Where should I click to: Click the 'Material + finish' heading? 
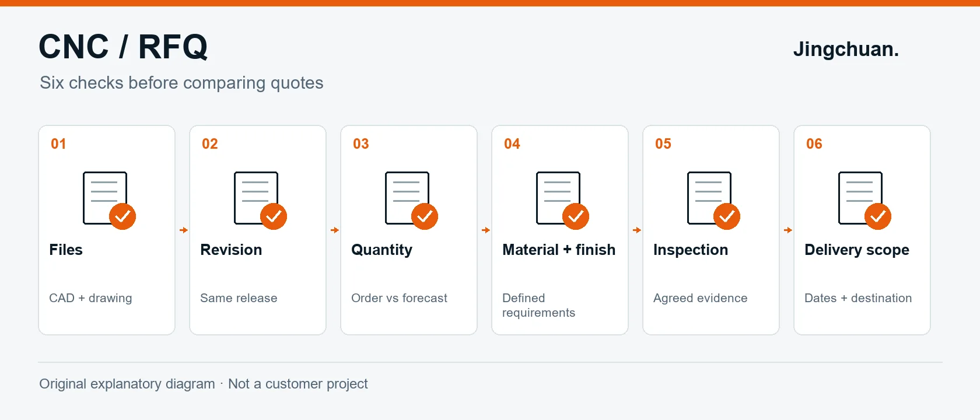pyautogui.click(x=559, y=250)
